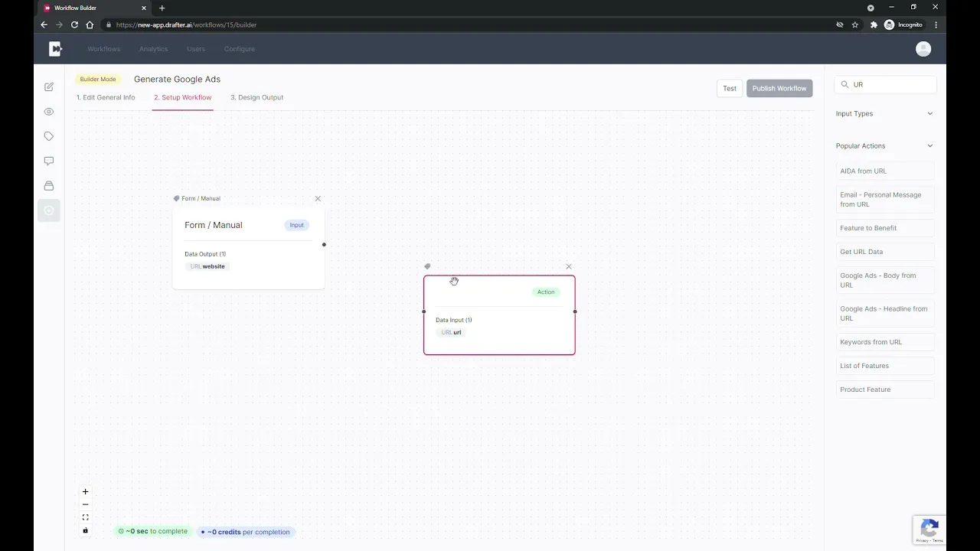Click the tag icon on Form / Manual node

pyautogui.click(x=176, y=198)
